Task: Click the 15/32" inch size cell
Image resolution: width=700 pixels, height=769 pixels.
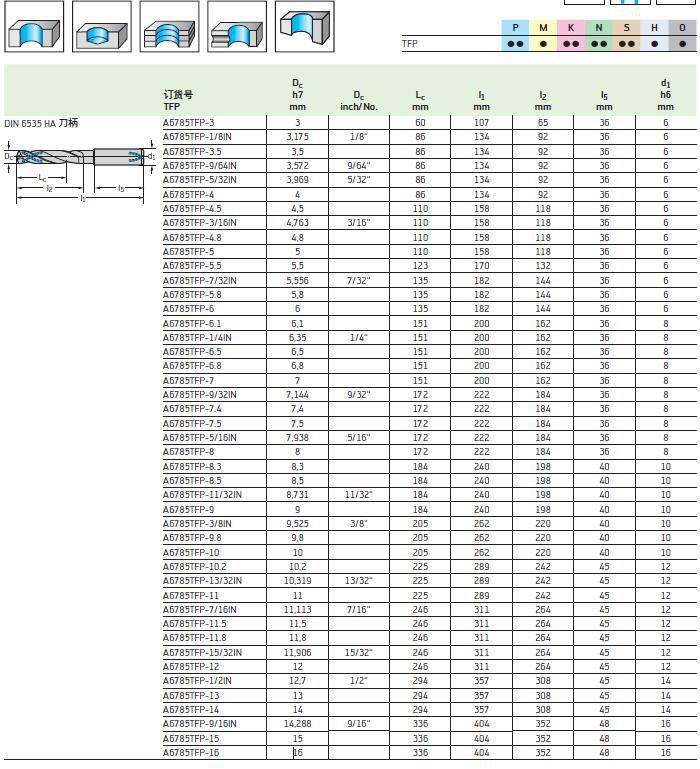Action: pos(359,653)
